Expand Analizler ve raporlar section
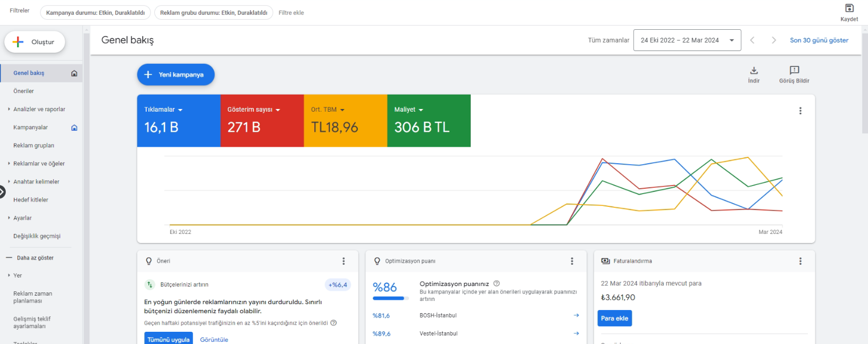 [x=39, y=109]
